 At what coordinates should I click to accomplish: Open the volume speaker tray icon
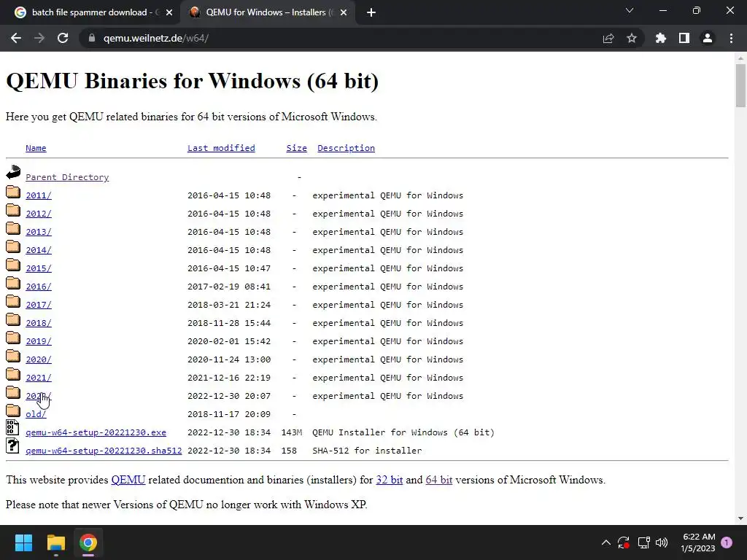tap(662, 542)
